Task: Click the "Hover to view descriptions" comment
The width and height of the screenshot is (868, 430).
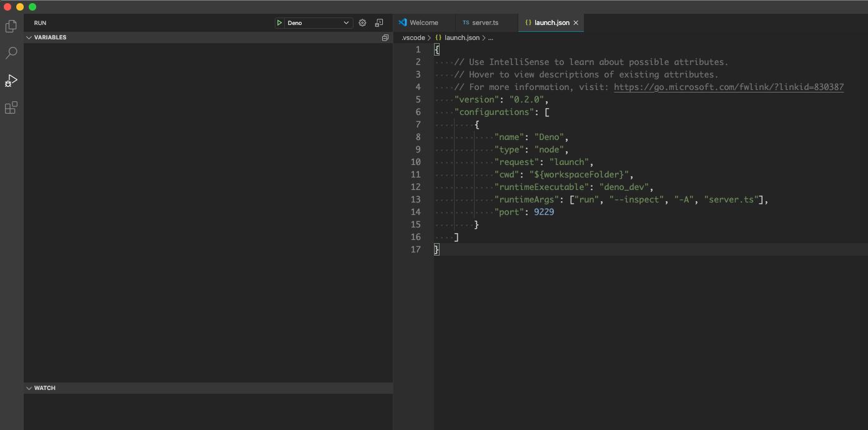Action: tap(586, 74)
